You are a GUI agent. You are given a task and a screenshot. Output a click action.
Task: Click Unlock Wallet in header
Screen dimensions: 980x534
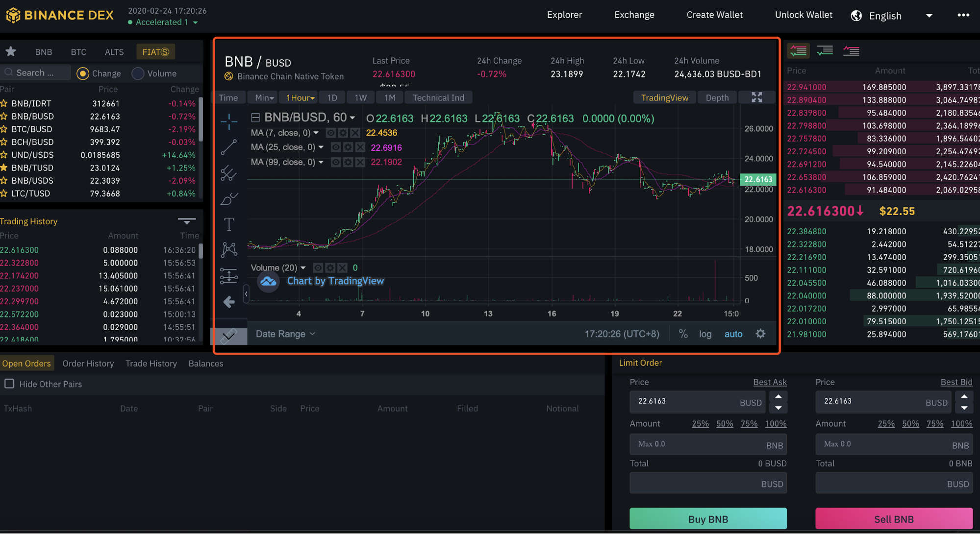[x=804, y=15]
